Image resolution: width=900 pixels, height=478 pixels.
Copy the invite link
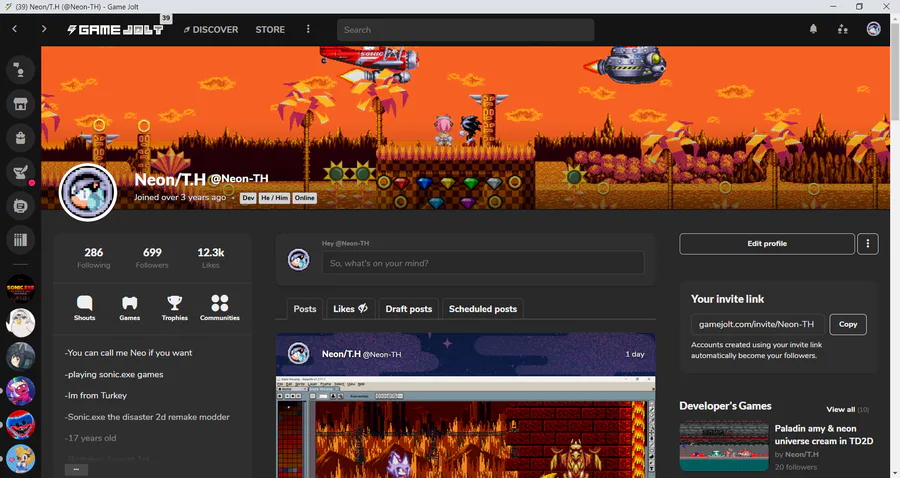[x=848, y=324]
